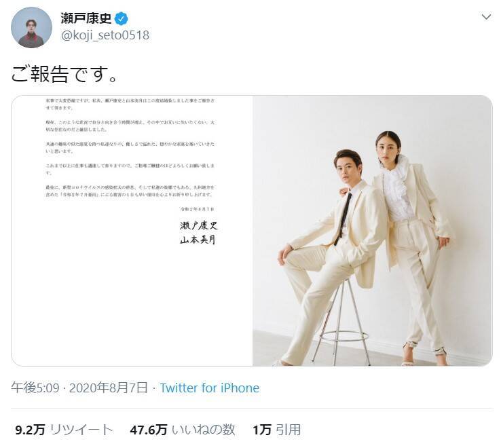Visit the @koji_seto0518 handle link
Image resolution: width=501 pixels, height=448 pixels.
105,35
